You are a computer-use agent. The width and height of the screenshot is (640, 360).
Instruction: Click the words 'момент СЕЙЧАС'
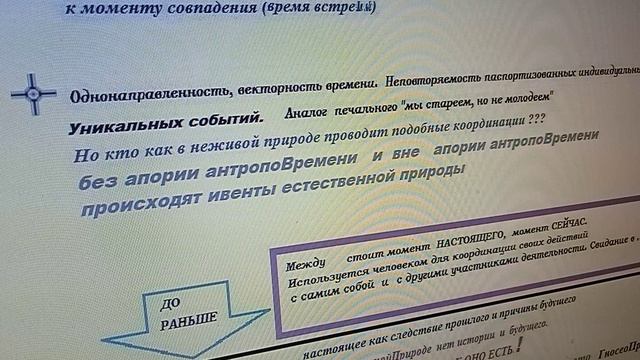tap(549, 227)
